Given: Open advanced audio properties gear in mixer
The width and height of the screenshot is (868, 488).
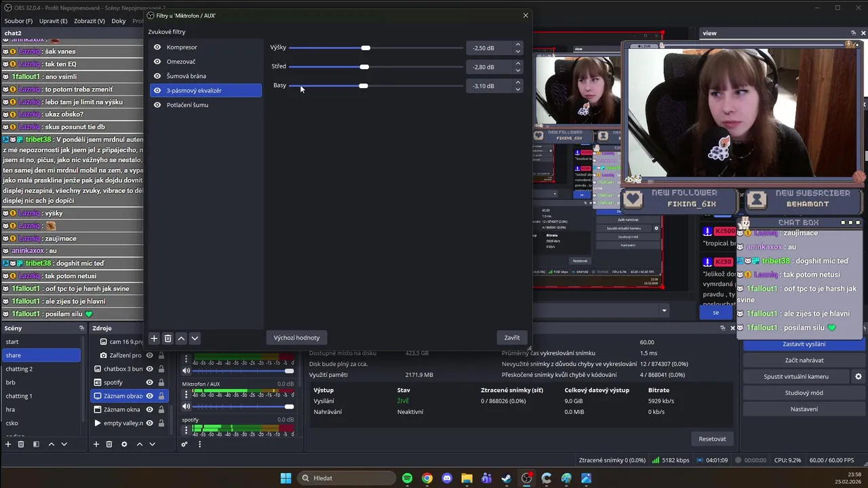Looking at the screenshot, I should click(x=184, y=444).
